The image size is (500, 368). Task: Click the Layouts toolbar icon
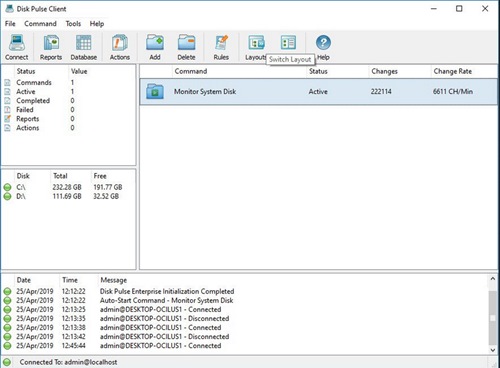[256, 47]
